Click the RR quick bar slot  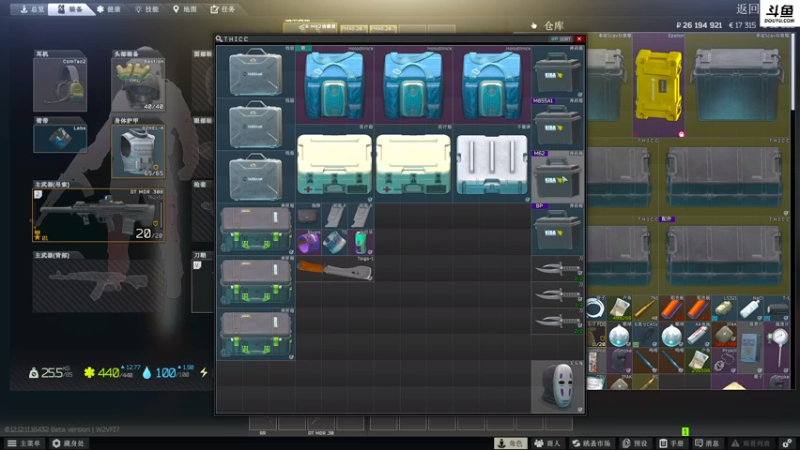[x=263, y=424]
